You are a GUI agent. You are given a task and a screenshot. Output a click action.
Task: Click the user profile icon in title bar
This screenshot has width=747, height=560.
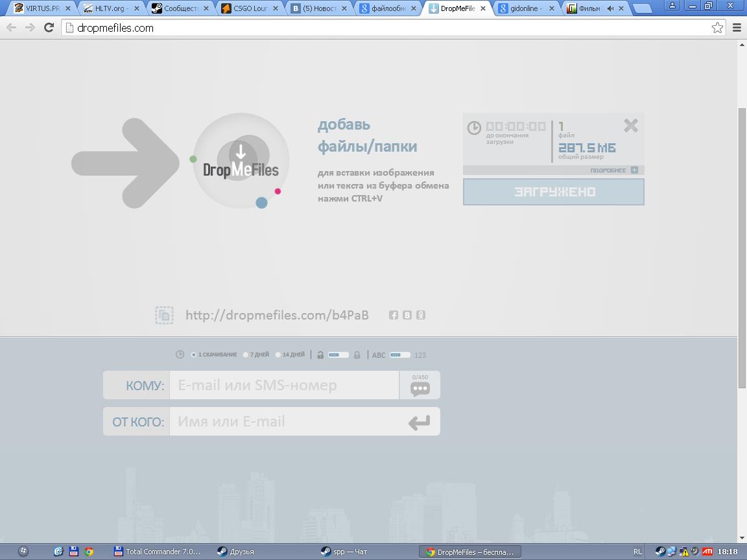coord(672,5)
